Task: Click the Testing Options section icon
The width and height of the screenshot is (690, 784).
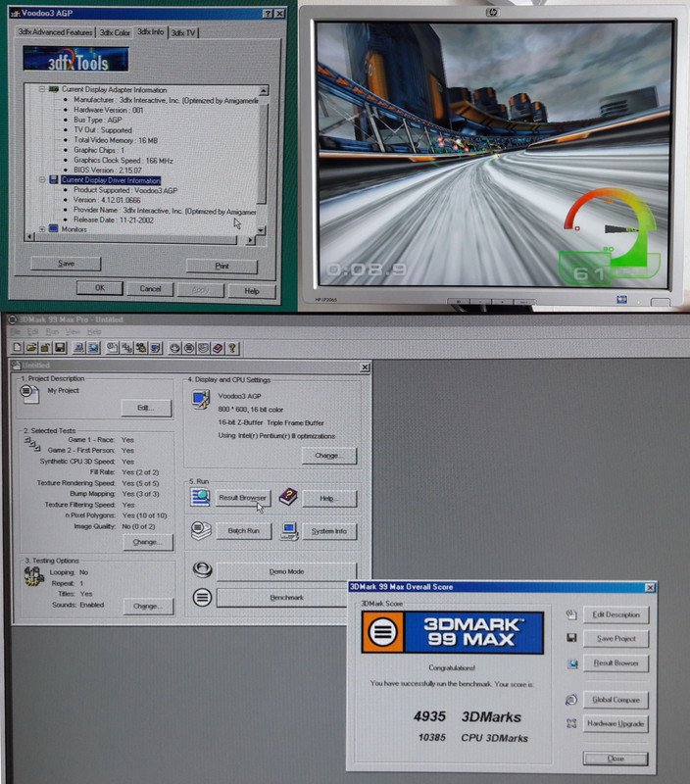Action: click(34, 576)
